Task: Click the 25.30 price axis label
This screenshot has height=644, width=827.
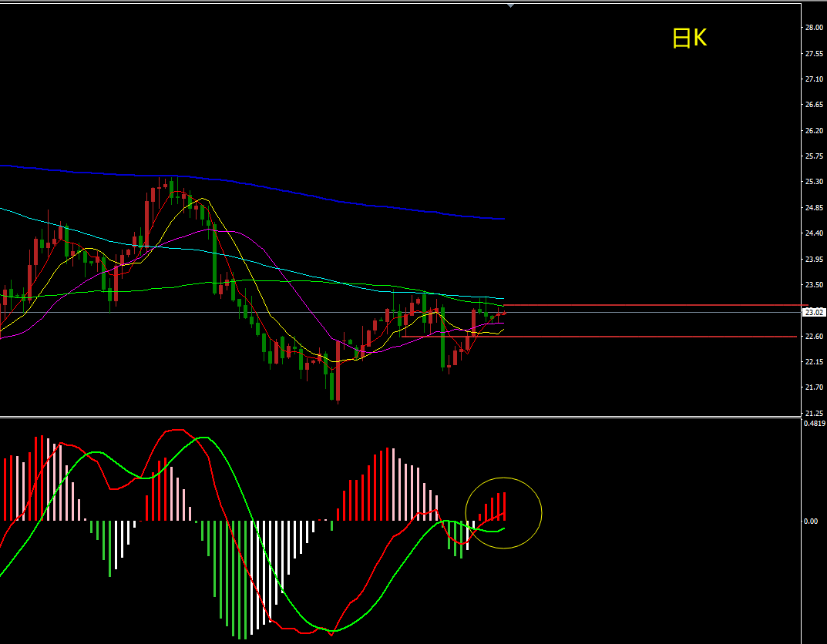Action: 814,181
